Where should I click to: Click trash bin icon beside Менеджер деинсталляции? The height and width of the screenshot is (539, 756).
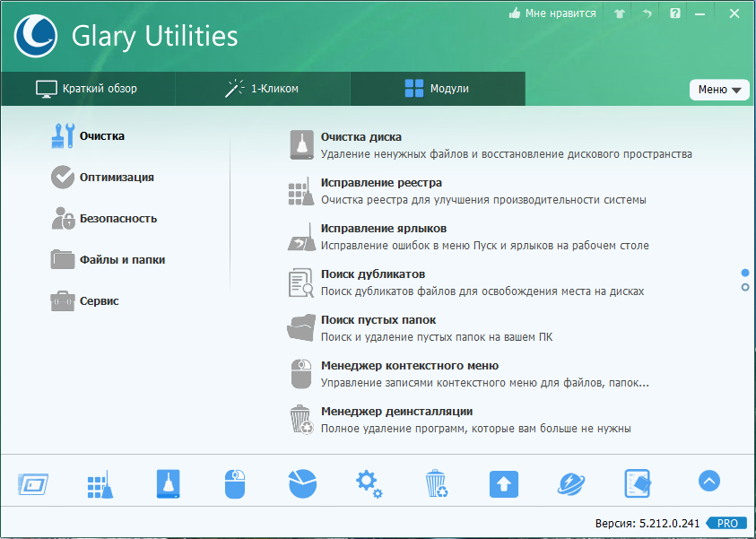coord(301,420)
